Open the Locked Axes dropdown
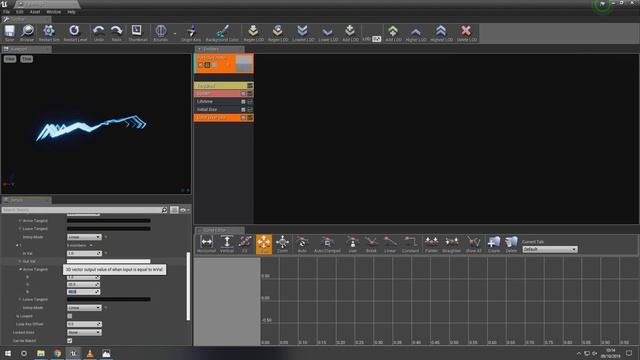Image resolution: width=640 pixels, height=360 pixels. pyautogui.click(x=84, y=332)
